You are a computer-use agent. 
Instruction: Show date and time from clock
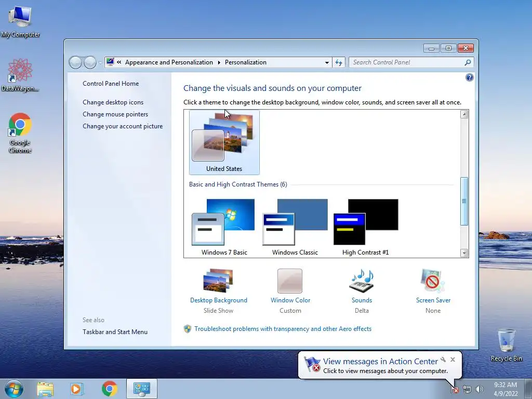506,389
